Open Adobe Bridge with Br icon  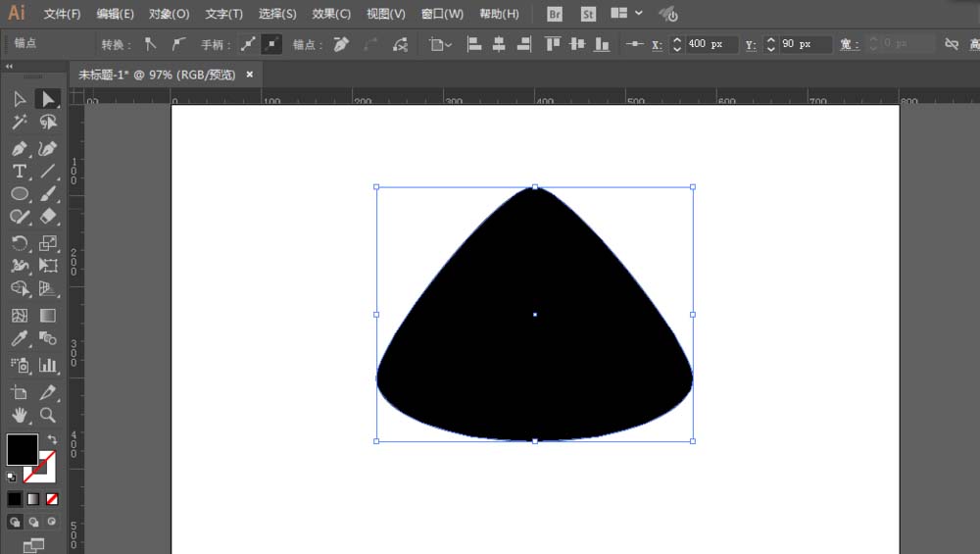(x=555, y=14)
